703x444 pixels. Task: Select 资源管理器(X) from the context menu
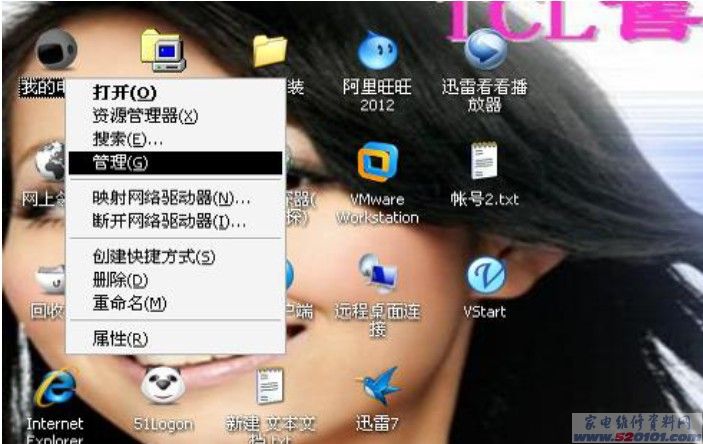coord(145,116)
